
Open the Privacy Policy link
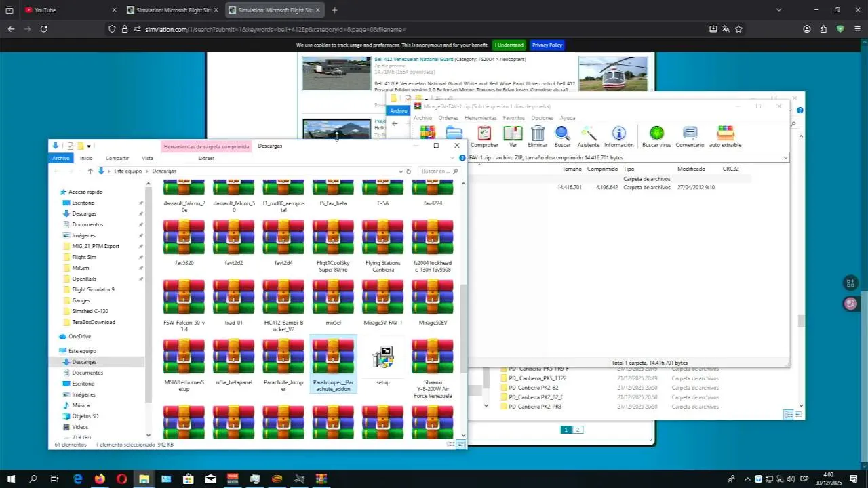pos(547,45)
